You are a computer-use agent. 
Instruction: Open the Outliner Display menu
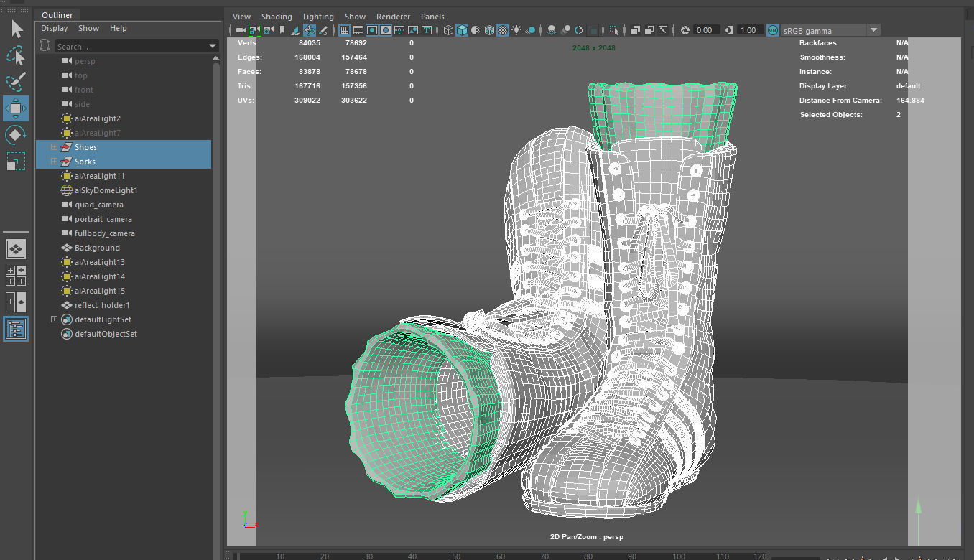coord(54,28)
